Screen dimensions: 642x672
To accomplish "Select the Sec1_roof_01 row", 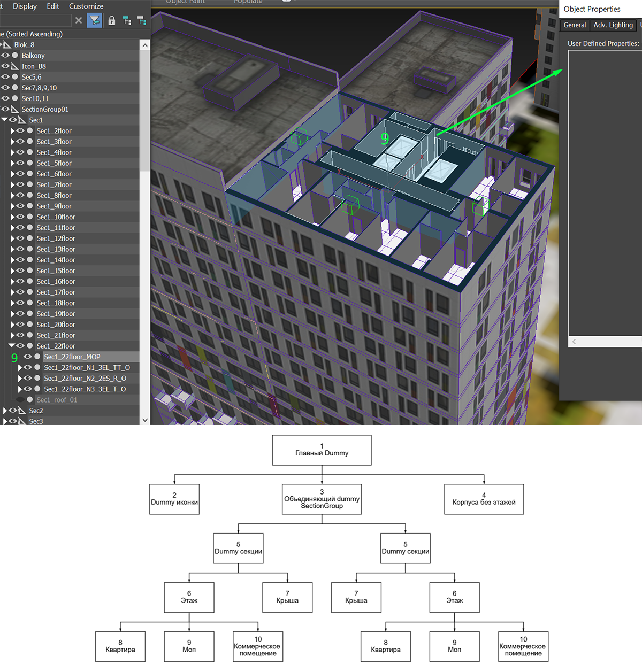I will [57, 399].
